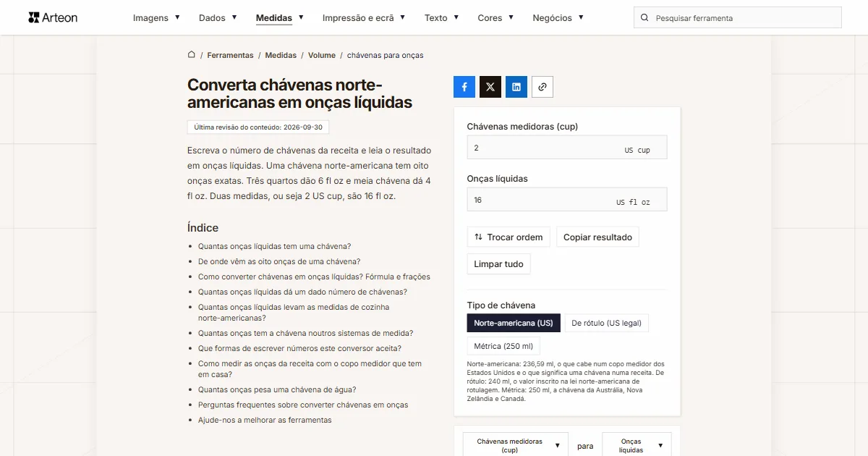868x456 pixels.
Task: Open 'Quantas onças pesa uma chávena de água?' link
Action: (x=277, y=389)
